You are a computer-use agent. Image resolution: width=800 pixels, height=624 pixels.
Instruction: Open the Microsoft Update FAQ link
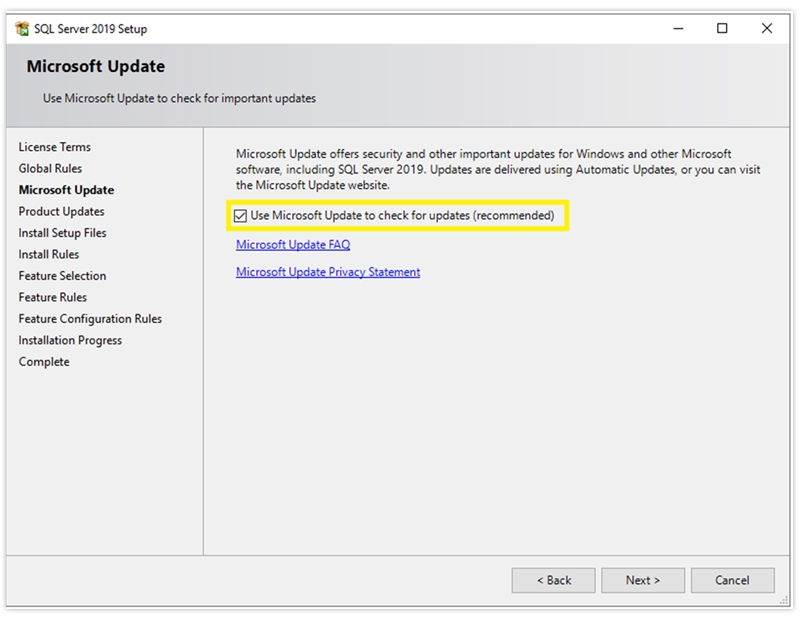(293, 245)
